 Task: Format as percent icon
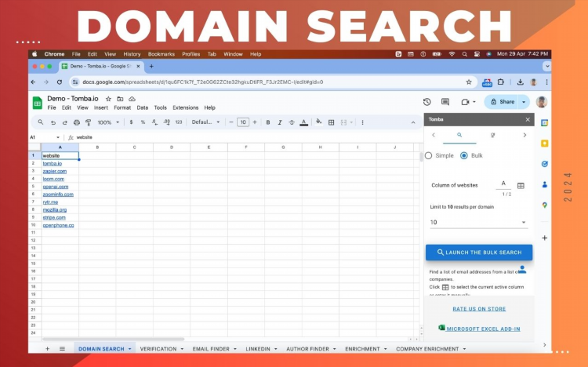143,122
